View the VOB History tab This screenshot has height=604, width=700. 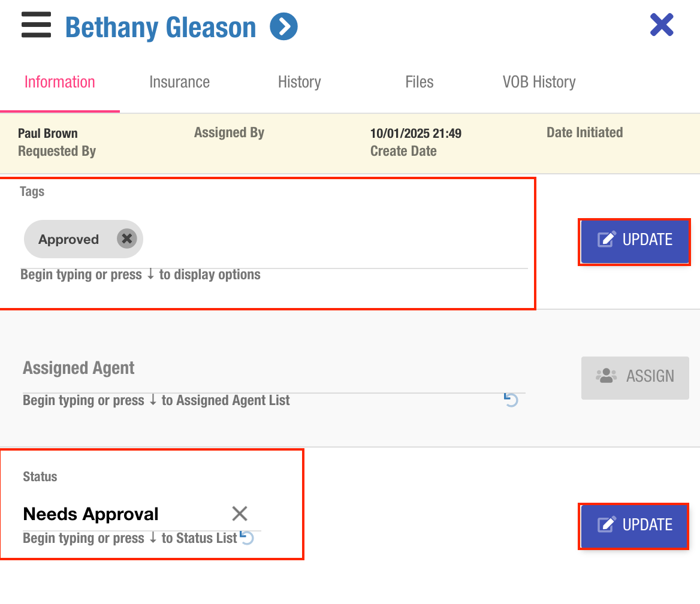tap(539, 82)
